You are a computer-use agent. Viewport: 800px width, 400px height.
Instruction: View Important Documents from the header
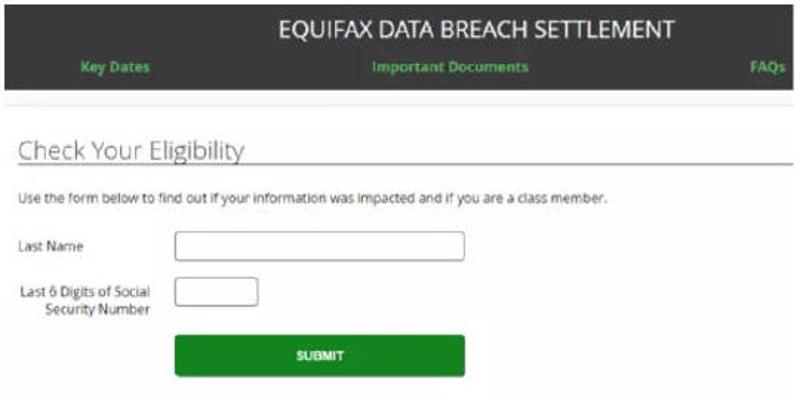(450, 67)
